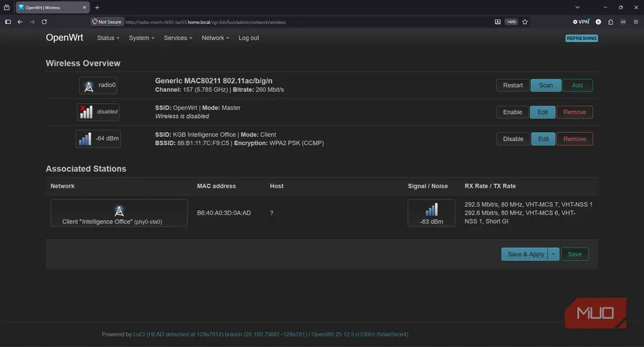Open the browser hamburger menu
The width and height of the screenshot is (644, 347).
tap(636, 22)
